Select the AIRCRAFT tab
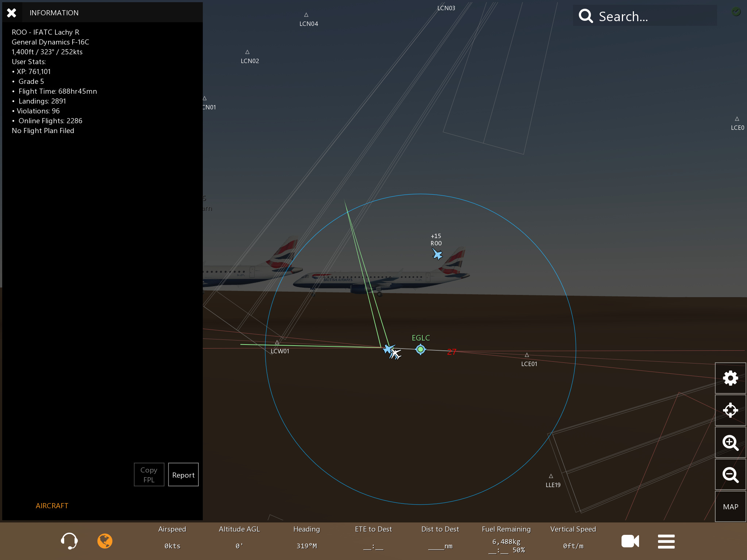The height and width of the screenshot is (560, 747). [52, 506]
